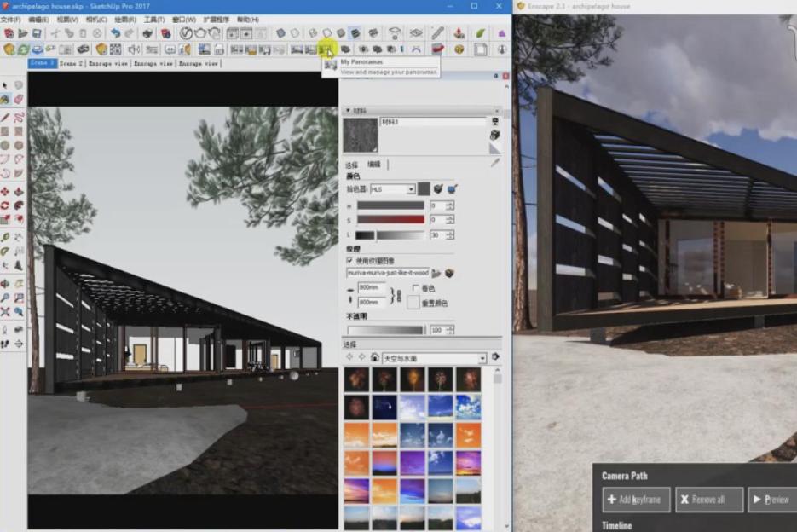Open the 天空与水面 material library dropdown

482,358
